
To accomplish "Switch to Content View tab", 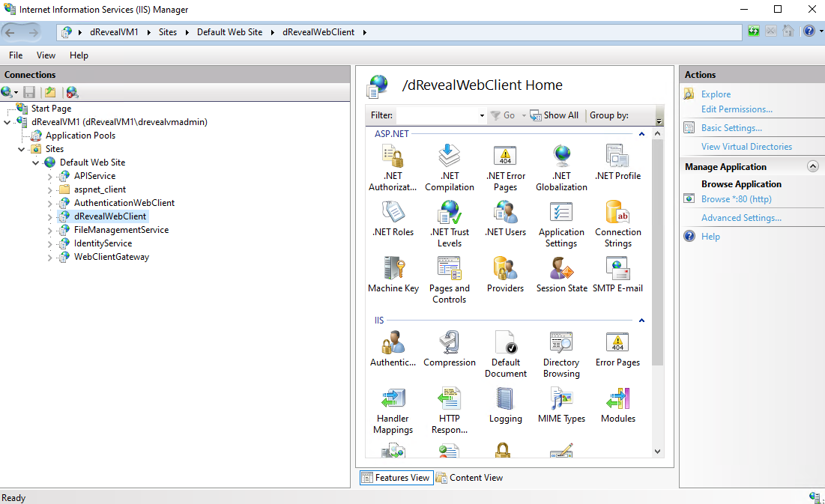I will tap(469, 478).
